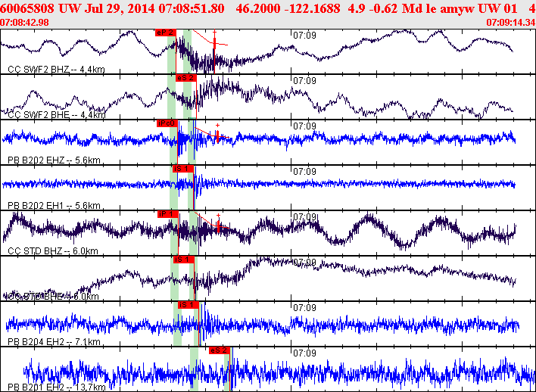Viewport: 536px width, 392px height.
Task: Click the red coda marker on STD BHZ trace
Action: click(x=219, y=226)
